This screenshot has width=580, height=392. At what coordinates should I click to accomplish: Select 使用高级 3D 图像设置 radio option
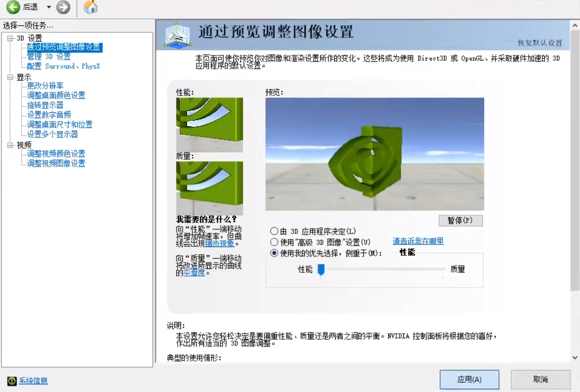click(x=274, y=242)
